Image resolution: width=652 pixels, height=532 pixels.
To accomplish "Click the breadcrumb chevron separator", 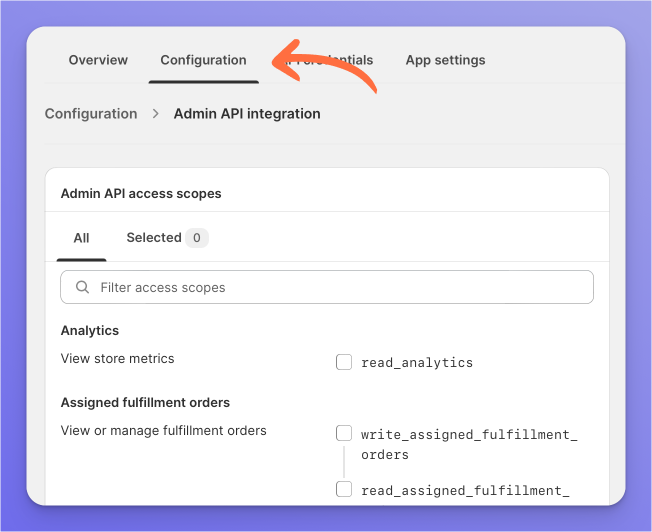I will pos(156,114).
